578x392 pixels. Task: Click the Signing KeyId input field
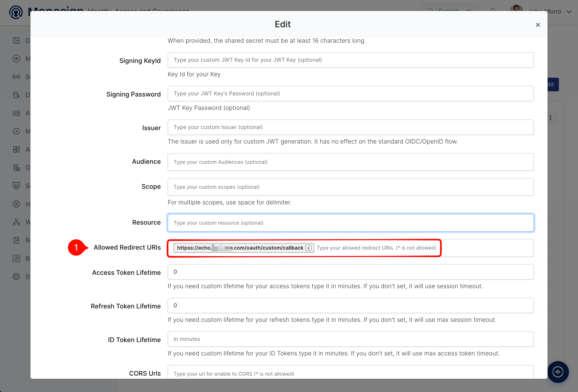point(350,60)
